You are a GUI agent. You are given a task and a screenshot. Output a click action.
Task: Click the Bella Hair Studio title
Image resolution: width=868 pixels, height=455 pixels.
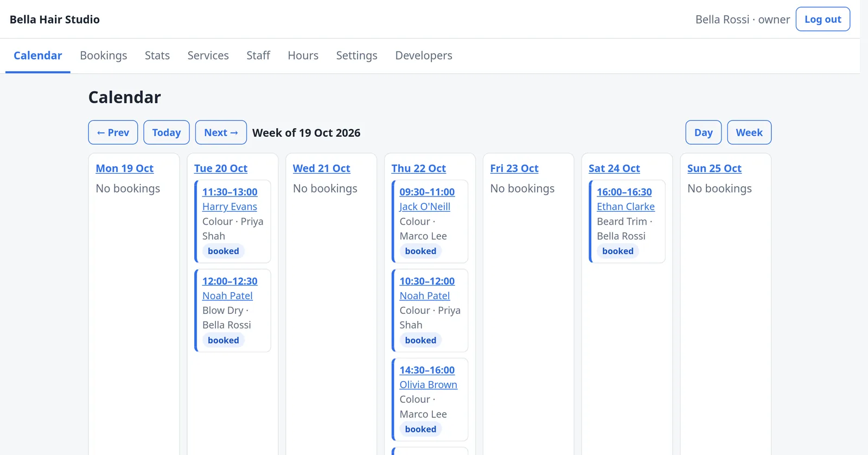point(55,20)
